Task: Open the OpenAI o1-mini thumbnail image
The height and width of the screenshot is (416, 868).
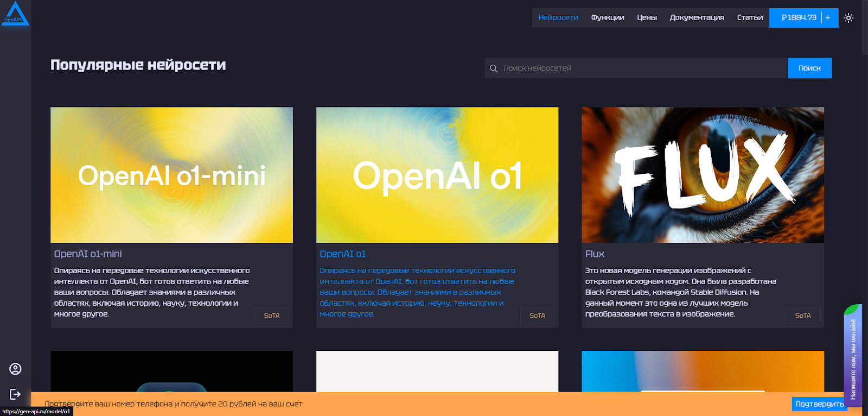Action: (171, 175)
